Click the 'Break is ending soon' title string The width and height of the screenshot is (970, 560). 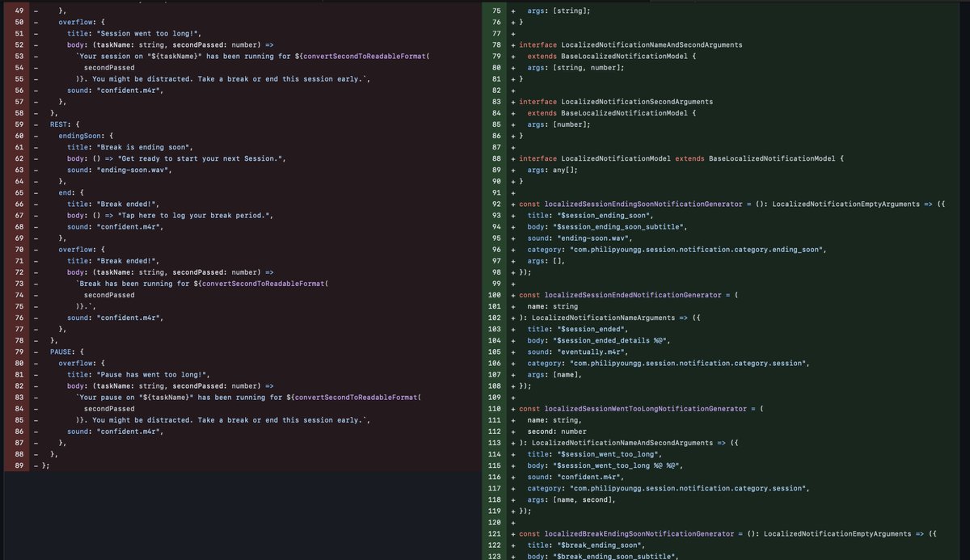pos(143,147)
